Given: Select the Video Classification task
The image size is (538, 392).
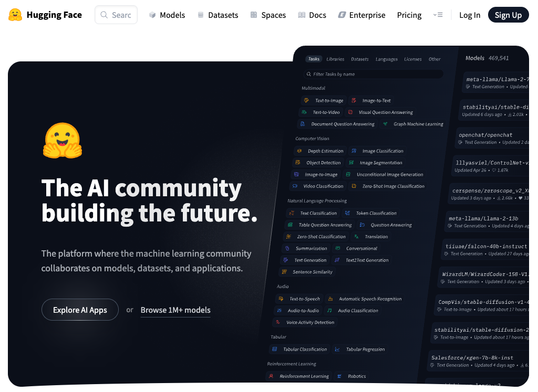Looking at the screenshot, I should point(317,186).
